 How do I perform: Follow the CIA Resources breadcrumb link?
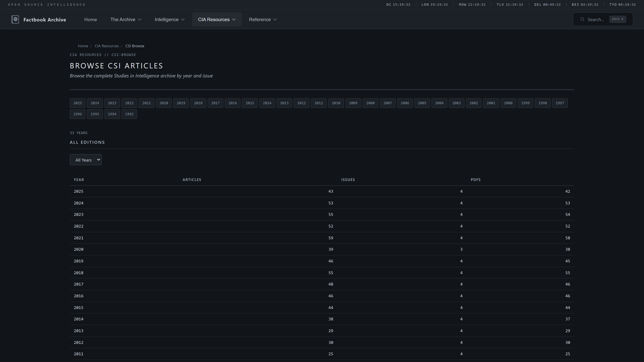click(x=106, y=46)
